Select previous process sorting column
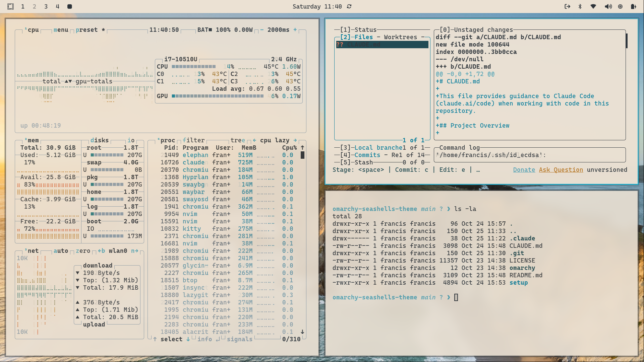644x362 pixels. pos(254,140)
